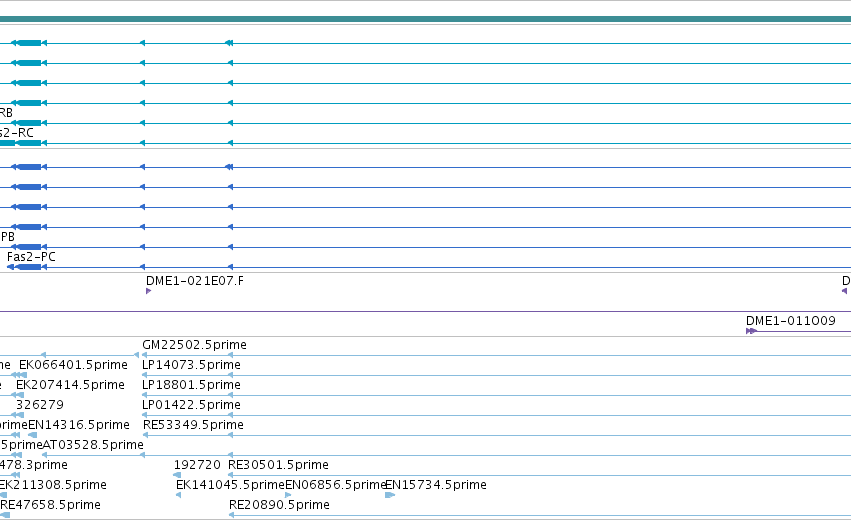Select the LP18801.5prime label

[x=191, y=385]
